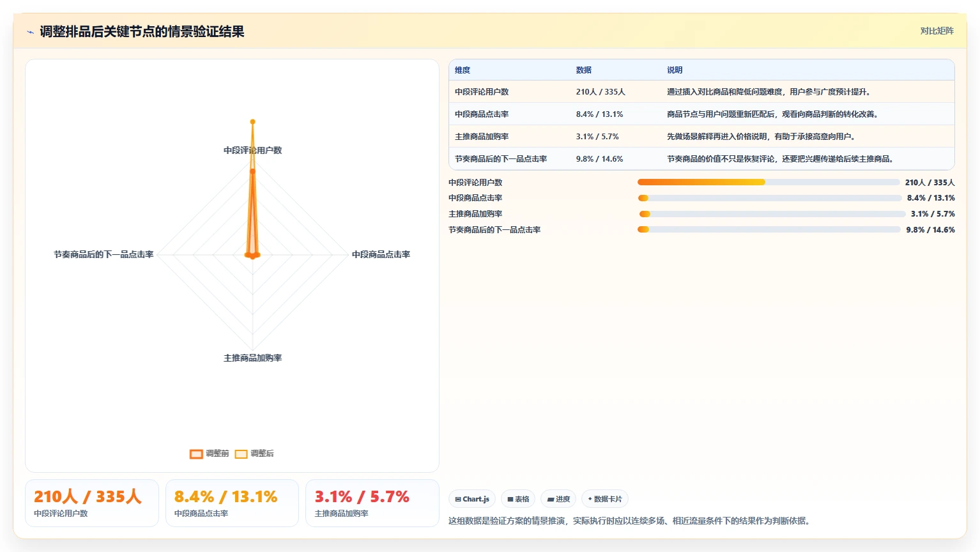The width and height of the screenshot is (980, 552).
Task: Click the 数据 table column header
Action: click(583, 70)
